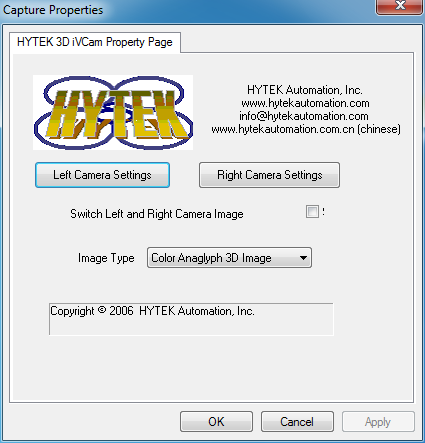Screen dimensions: 425x443
Task: Click the Image Type dropdown arrow
Action: click(303, 258)
